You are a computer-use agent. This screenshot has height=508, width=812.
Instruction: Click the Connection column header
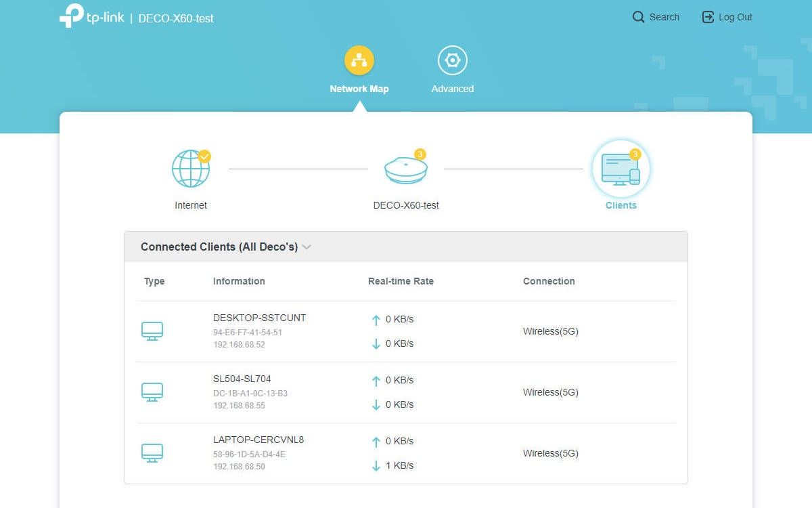pyautogui.click(x=549, y=281)
